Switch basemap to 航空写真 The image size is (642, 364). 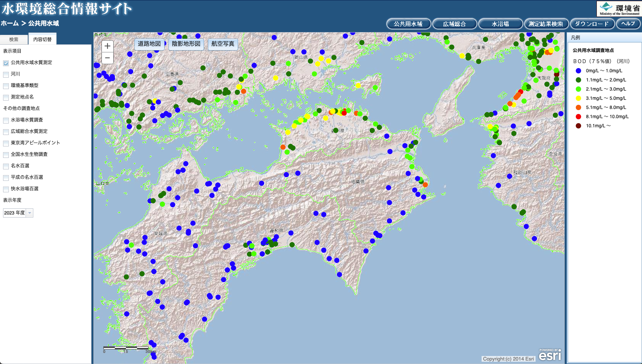coord(223,44)
